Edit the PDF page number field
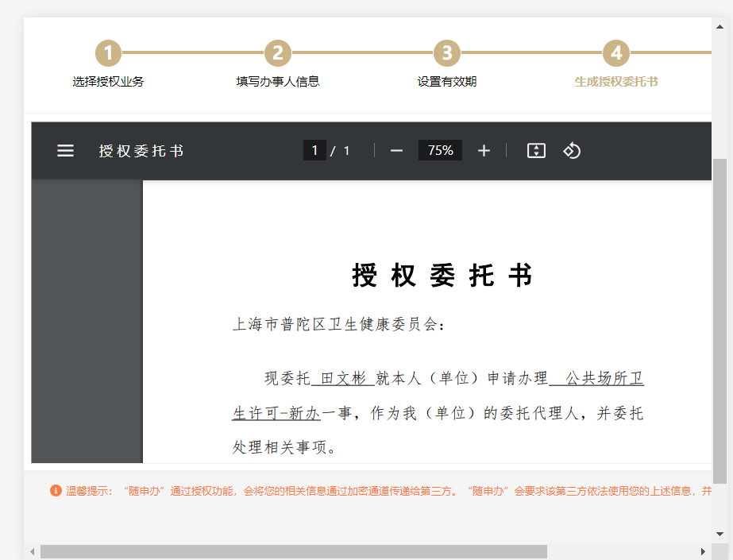 pyautogui.click(x=314, y=151)
